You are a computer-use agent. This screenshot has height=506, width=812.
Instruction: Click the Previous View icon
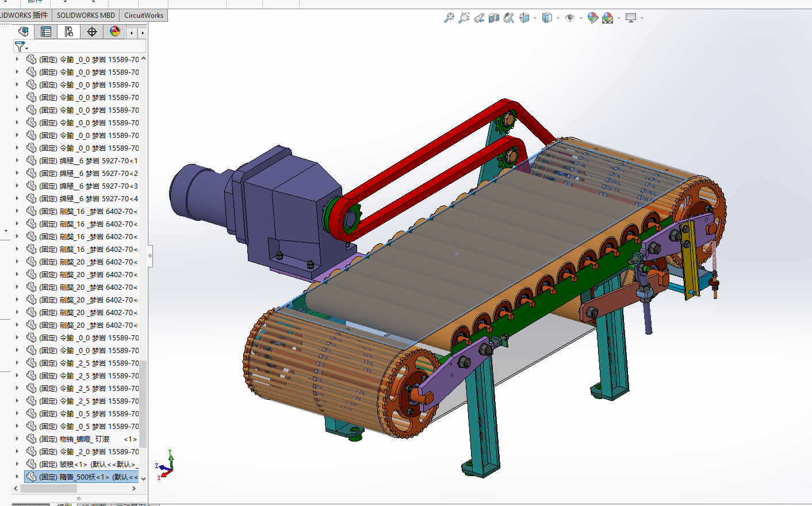(x=479, y=18)
